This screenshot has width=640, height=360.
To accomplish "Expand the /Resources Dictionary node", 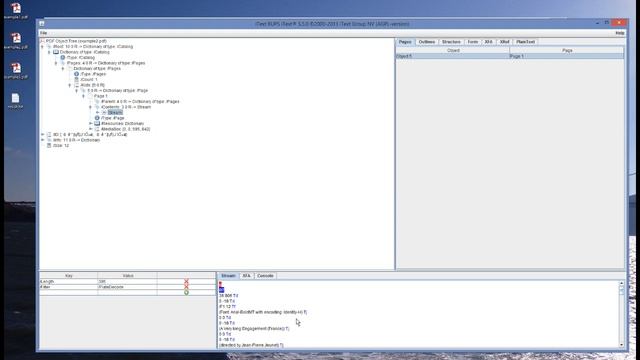I will (90, 124).
